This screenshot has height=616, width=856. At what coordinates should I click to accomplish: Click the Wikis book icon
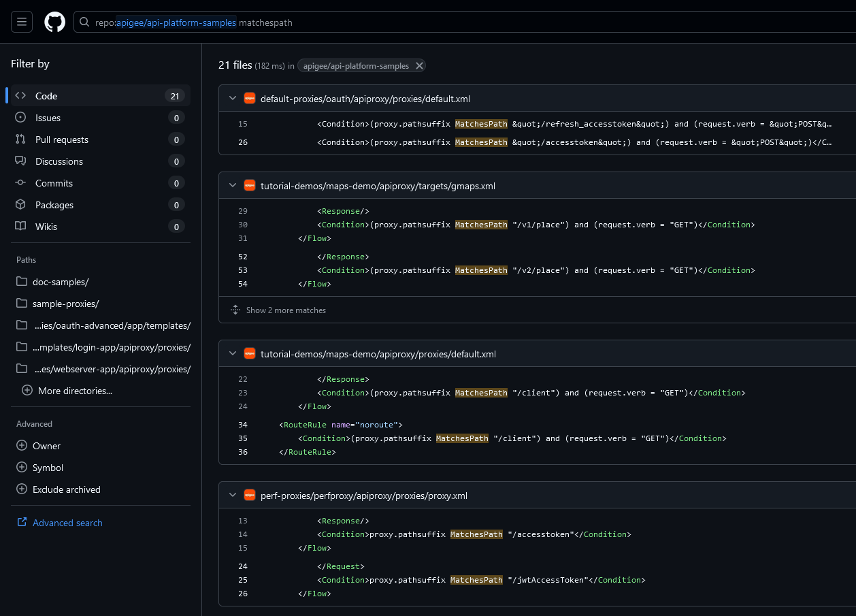pyautogui.click(x=21, y=227)
